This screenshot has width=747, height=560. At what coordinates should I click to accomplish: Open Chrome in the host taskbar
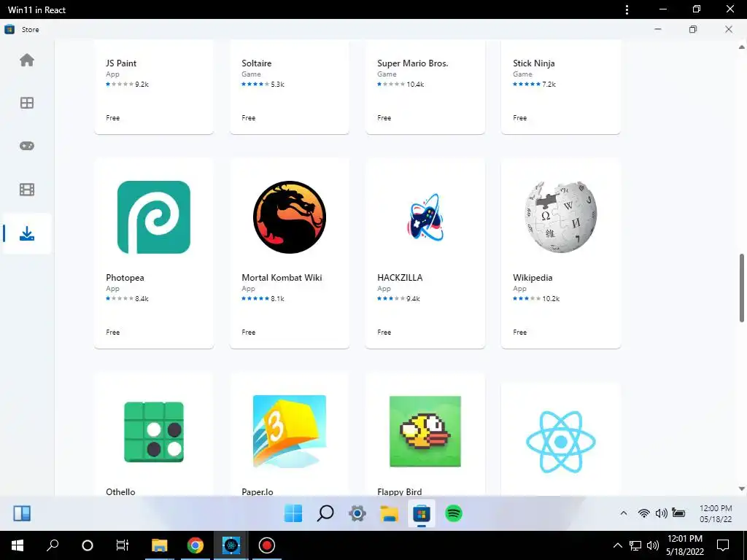coord(196,545)
